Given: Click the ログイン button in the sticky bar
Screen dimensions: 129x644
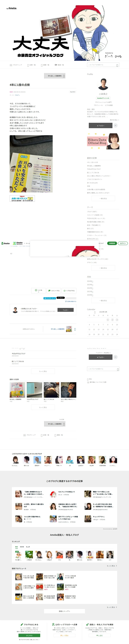Looking at the screenshot, I should pos(123,243).
